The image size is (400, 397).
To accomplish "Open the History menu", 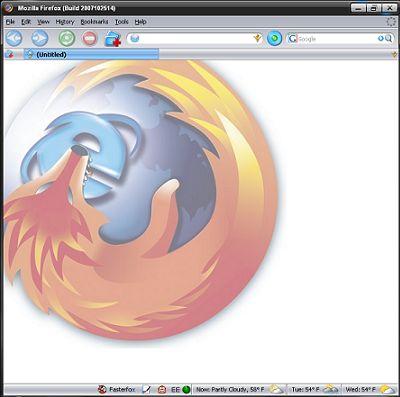I will (x=65, y=22).
